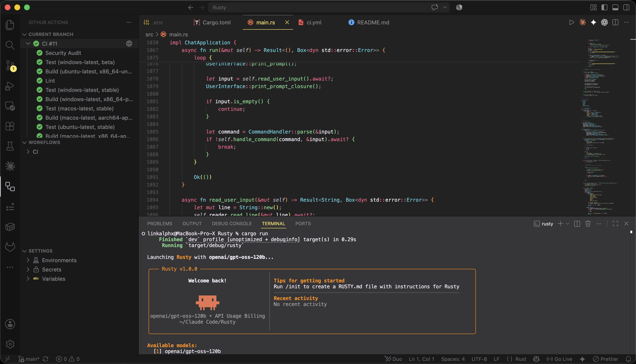Click the Copilot icon in the status bar
The image size is (636, 364).
(x=536, y=359)
